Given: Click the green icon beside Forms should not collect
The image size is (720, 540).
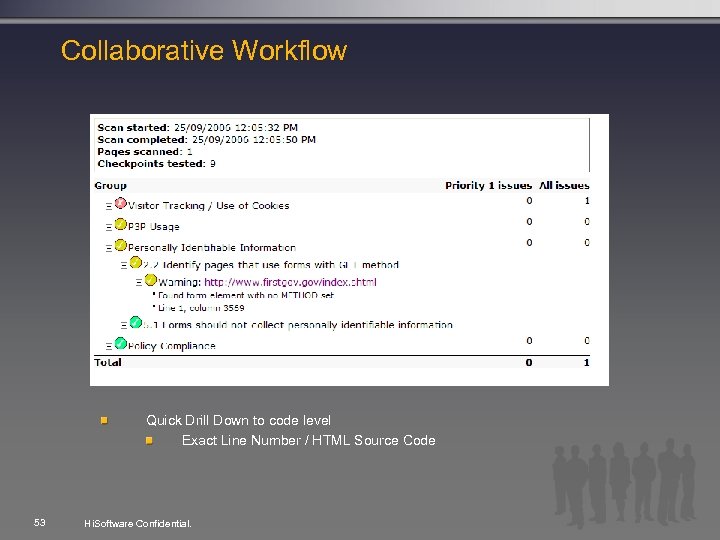Looking at the screenshot, I should (135, 322).
